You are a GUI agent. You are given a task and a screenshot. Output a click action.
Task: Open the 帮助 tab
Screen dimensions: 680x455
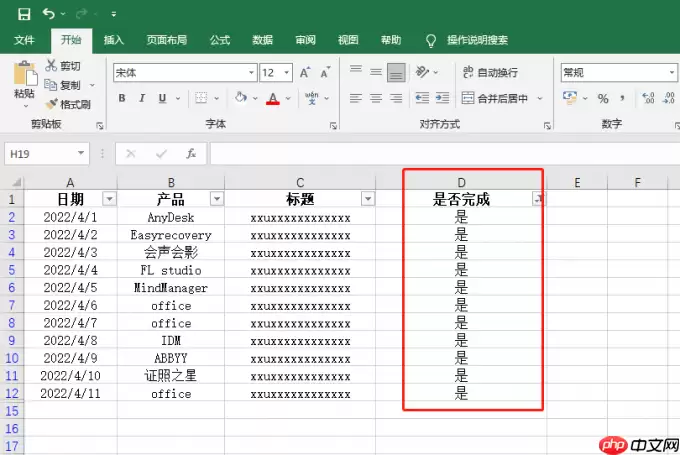pyautogui.click(x=391, y=40)
